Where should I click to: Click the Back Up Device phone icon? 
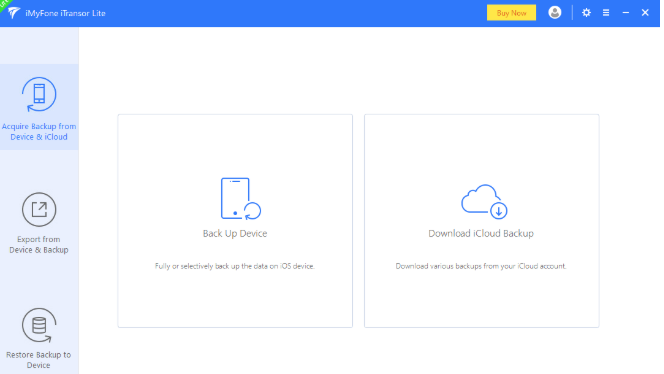[x=240, y=199]
